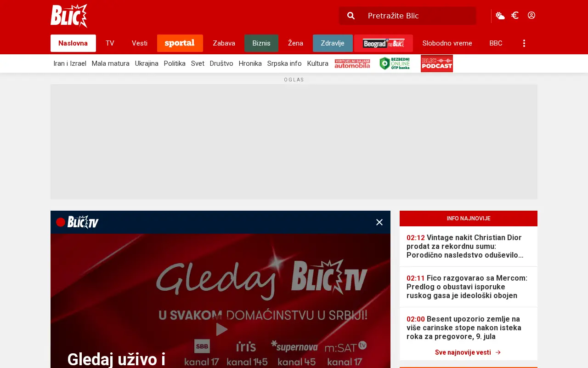
Task: Open the BBC section
Action: (x=496, y=43)
